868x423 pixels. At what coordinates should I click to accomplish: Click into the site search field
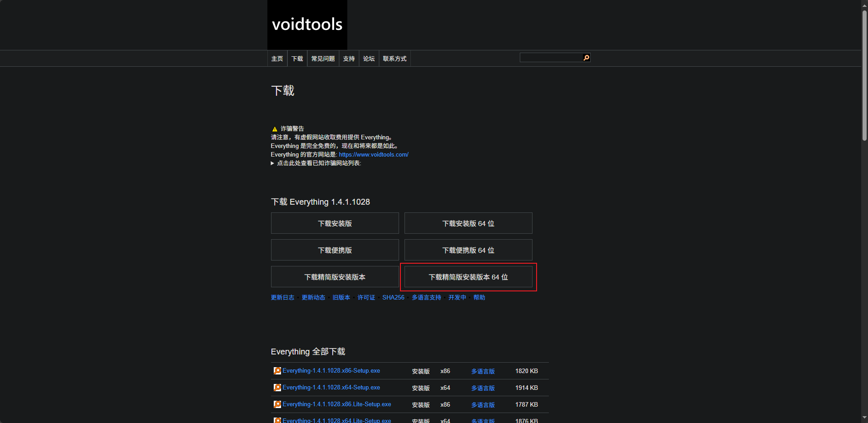(x=551, y=58)
